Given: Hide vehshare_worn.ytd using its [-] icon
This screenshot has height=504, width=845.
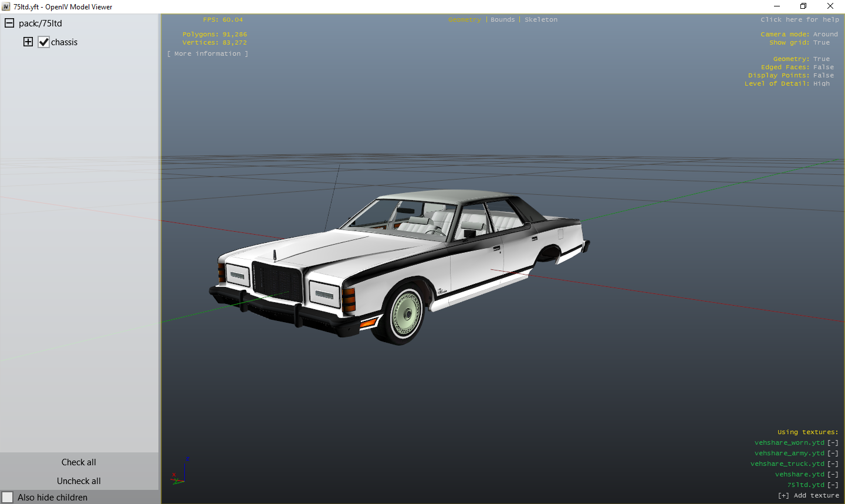Looking at the screenshot, I should (833, 442).
